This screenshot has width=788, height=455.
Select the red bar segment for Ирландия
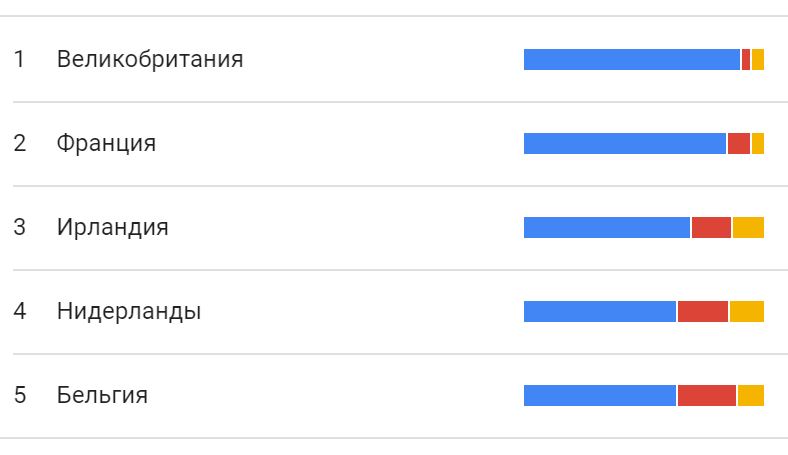(711, 227)
